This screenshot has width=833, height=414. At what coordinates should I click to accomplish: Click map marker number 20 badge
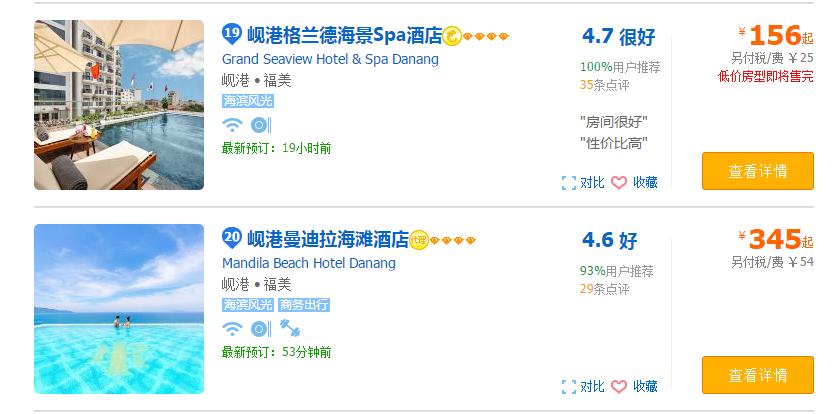tap(232, 239)
